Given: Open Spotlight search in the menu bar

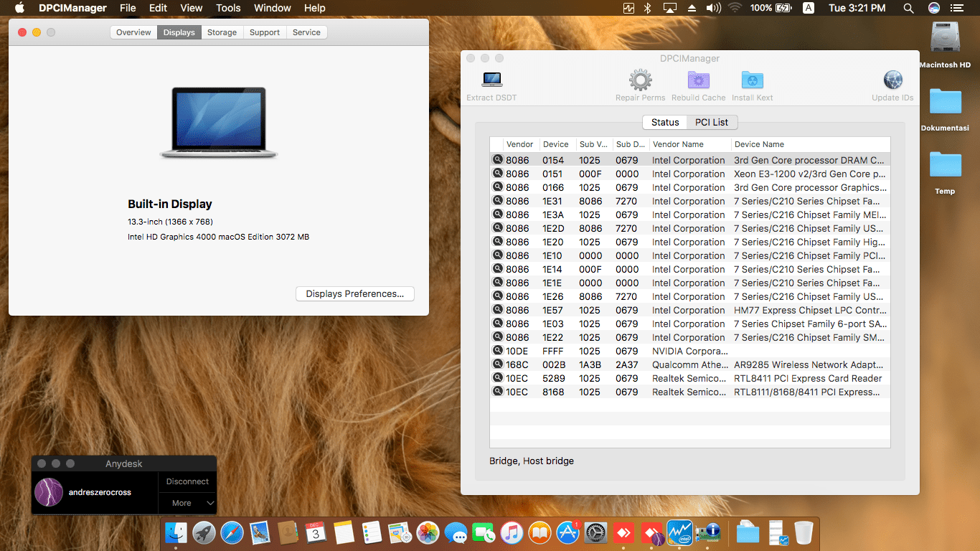Looking at the screenshot, I should 908,8.
